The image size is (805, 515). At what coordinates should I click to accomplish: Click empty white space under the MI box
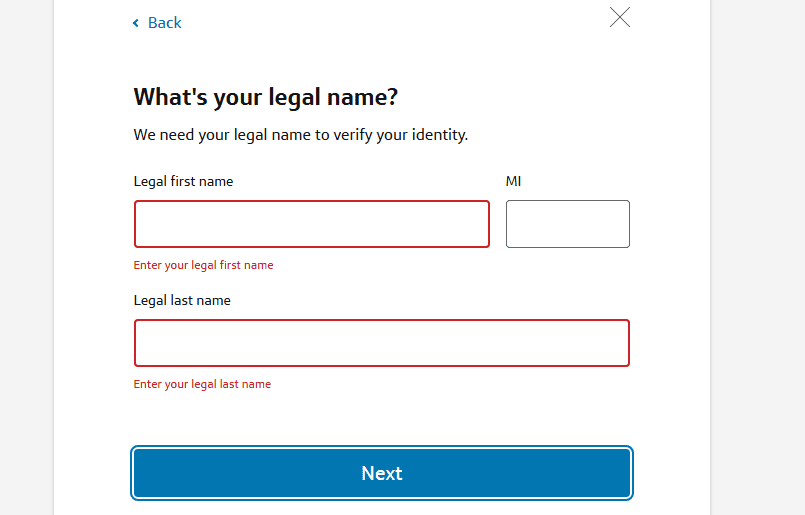[568, 272]
